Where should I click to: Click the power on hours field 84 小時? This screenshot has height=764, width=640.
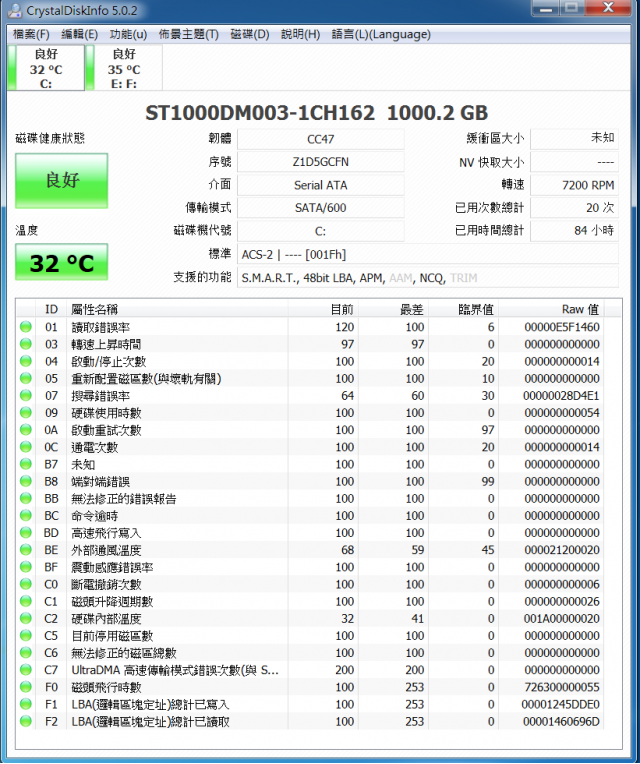click(x=574, y=230)
